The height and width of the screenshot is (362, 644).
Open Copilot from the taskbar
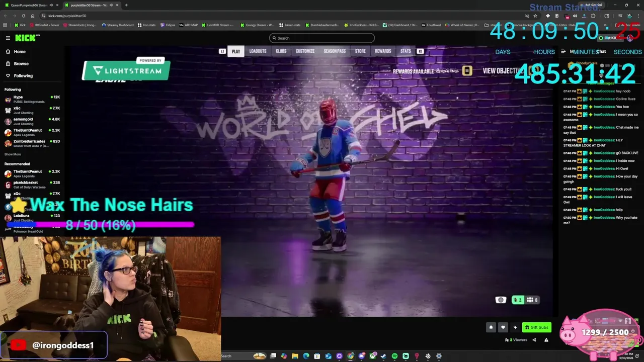(x=284, y=356)
